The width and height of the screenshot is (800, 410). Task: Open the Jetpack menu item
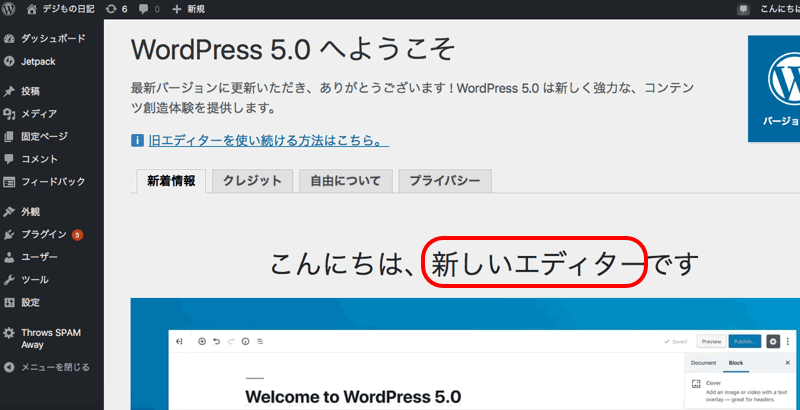click(x=39, y=61)
